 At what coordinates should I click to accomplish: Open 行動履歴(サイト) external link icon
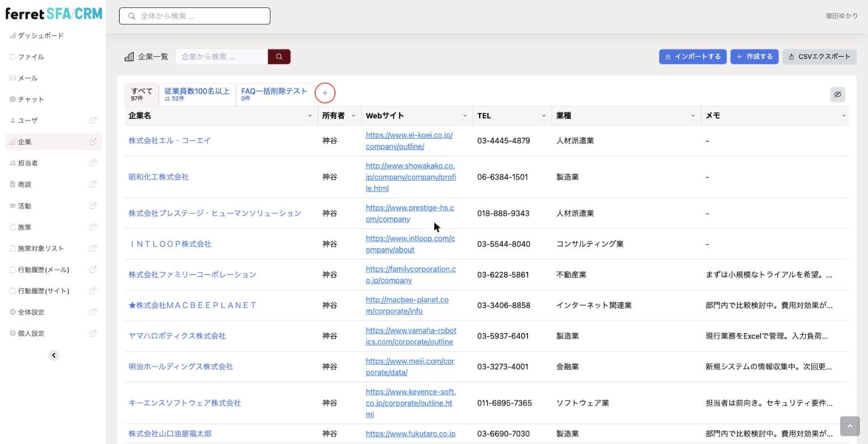(93, 291)
